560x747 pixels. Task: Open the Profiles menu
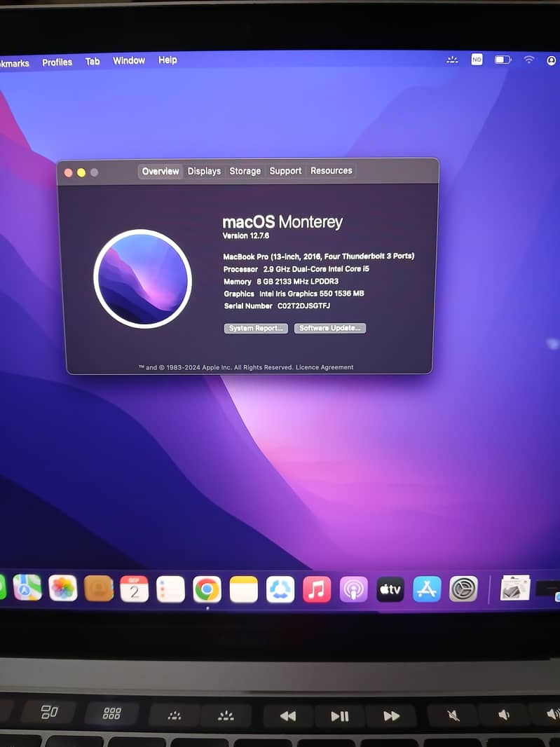coord(57,62)
